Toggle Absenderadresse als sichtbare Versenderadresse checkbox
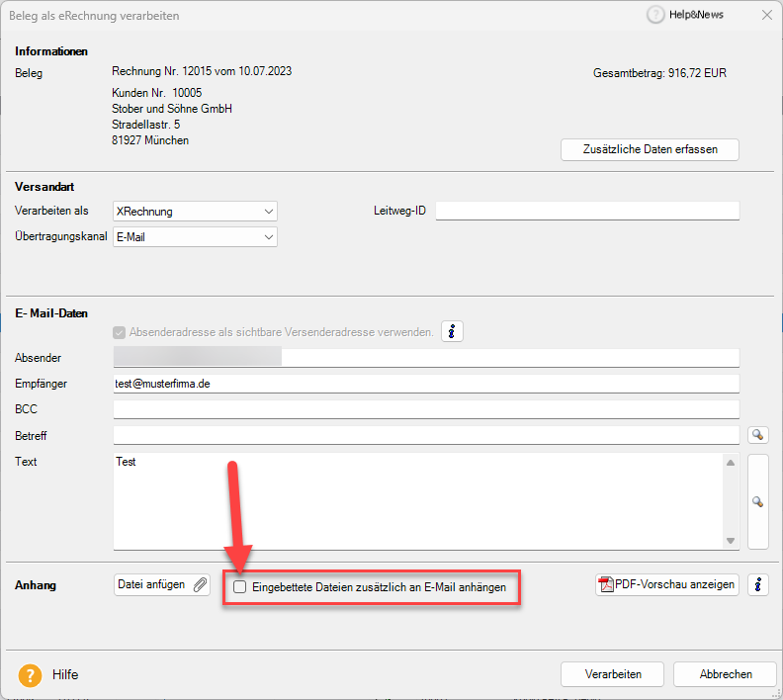Screen dimensions: 783x700 tap(121, 333)
